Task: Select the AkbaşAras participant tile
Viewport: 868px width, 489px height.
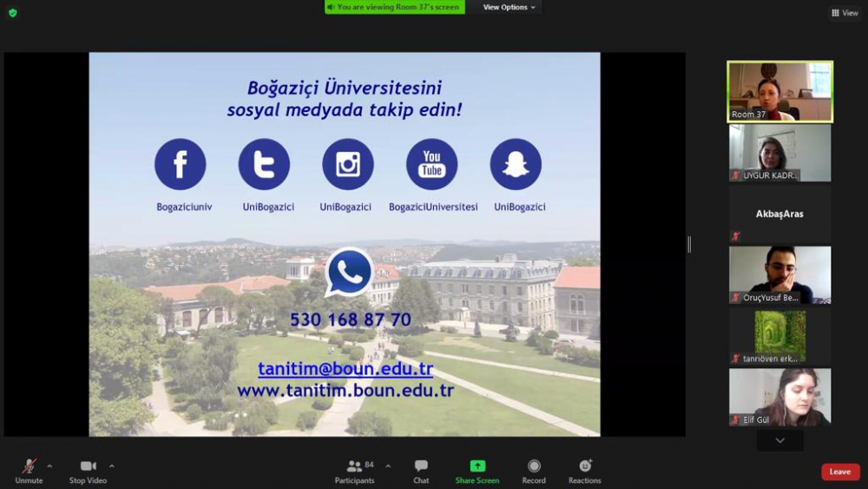Action: pyautogui.click(x=780, y=214)
